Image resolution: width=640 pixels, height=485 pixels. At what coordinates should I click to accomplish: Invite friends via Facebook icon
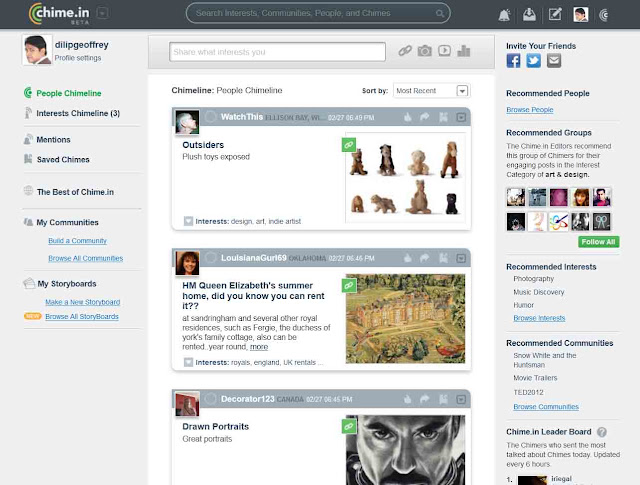(x=513, y=61)
